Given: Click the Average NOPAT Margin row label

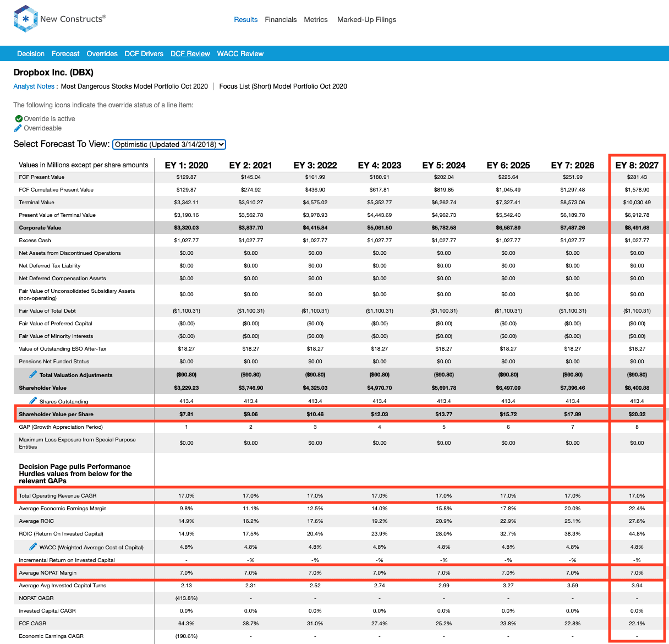Looking at the screenshot, I should 48,573.
